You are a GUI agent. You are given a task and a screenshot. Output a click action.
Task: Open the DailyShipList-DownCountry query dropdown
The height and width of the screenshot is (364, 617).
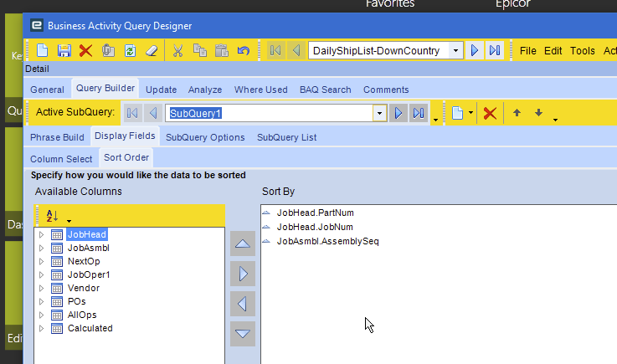tap(455, 51)
